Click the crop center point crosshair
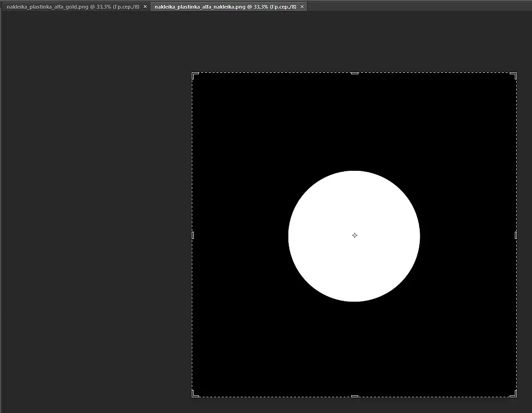Image resolution: width=532 pixels, height=413 pixels. point(355,235)
